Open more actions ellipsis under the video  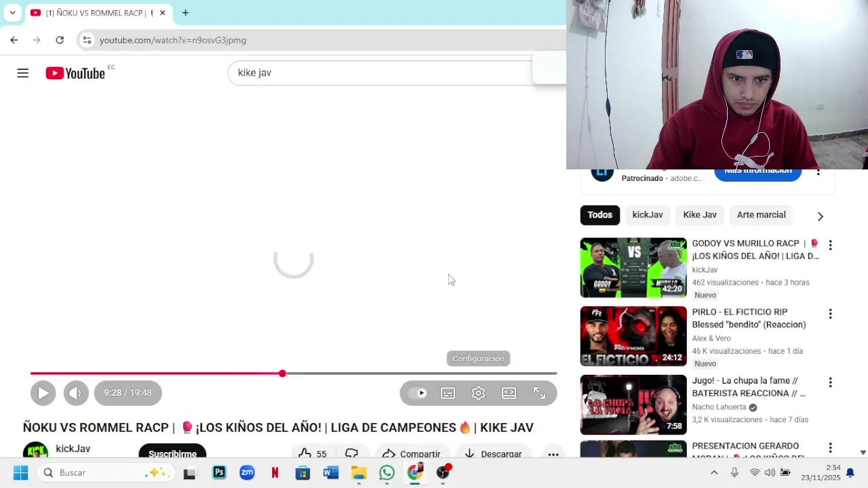click(553, 454)
